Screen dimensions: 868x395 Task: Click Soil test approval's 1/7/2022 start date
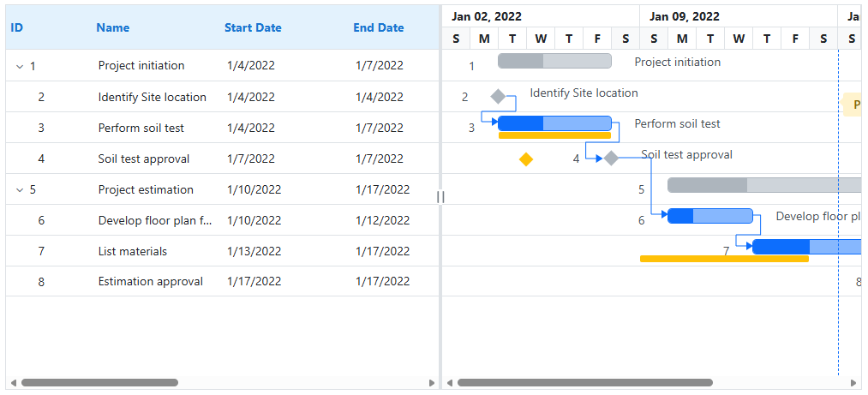point(251,159)
